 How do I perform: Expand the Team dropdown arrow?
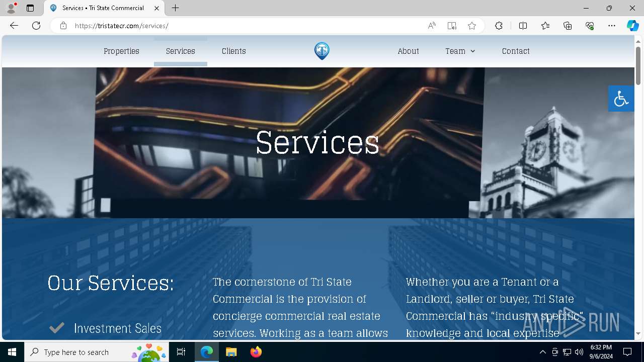tap(472, 51)
